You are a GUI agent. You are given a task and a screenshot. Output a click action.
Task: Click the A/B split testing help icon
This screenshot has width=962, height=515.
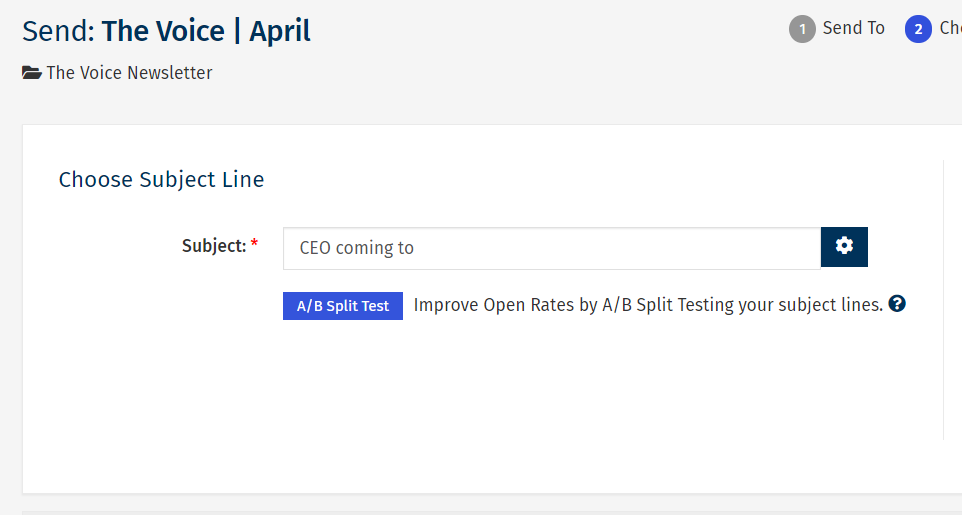(897, 304)
